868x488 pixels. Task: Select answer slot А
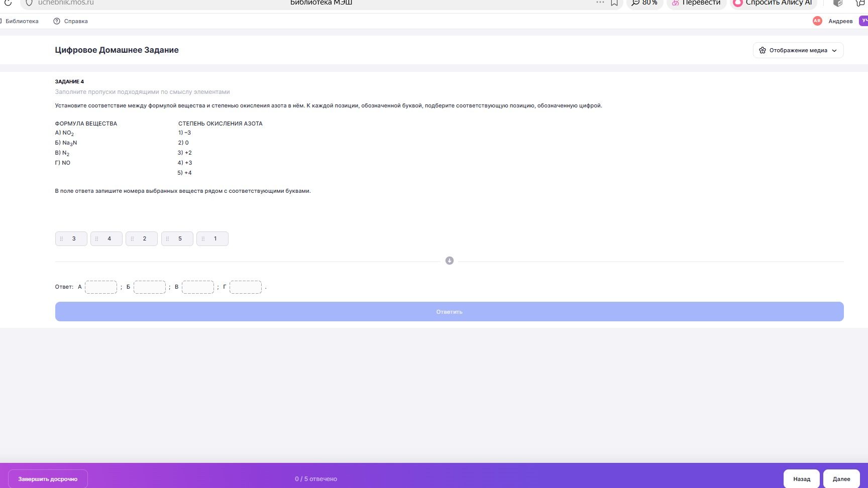point(101,287)
